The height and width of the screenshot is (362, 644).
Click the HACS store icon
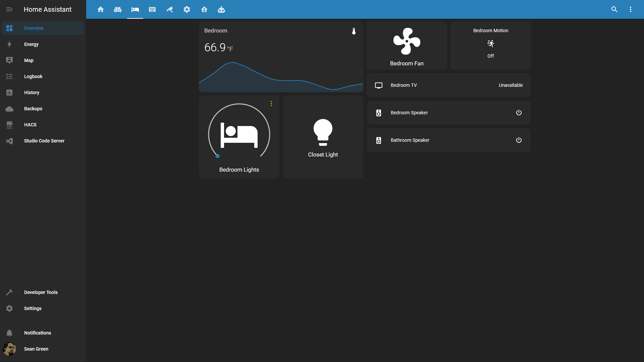click(9, 125)
